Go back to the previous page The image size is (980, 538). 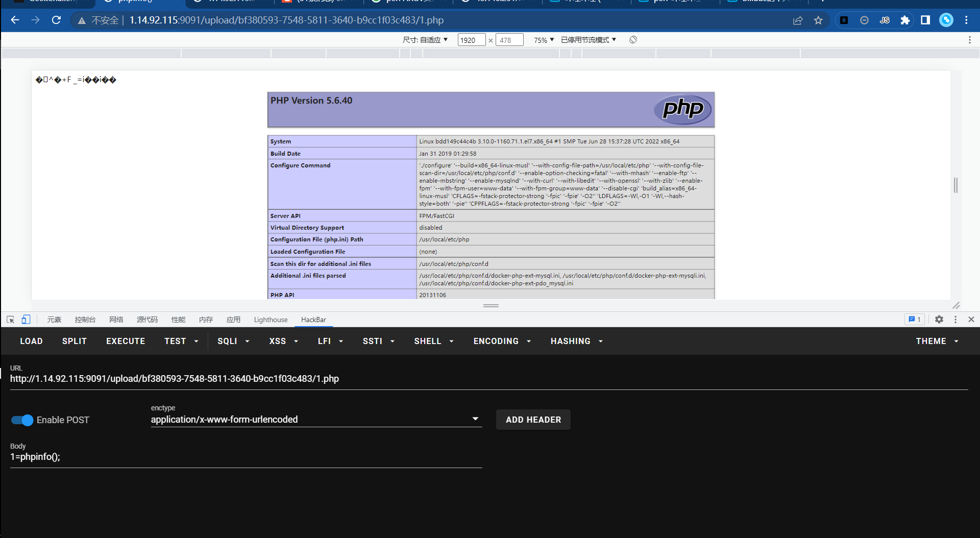(15, 20)
